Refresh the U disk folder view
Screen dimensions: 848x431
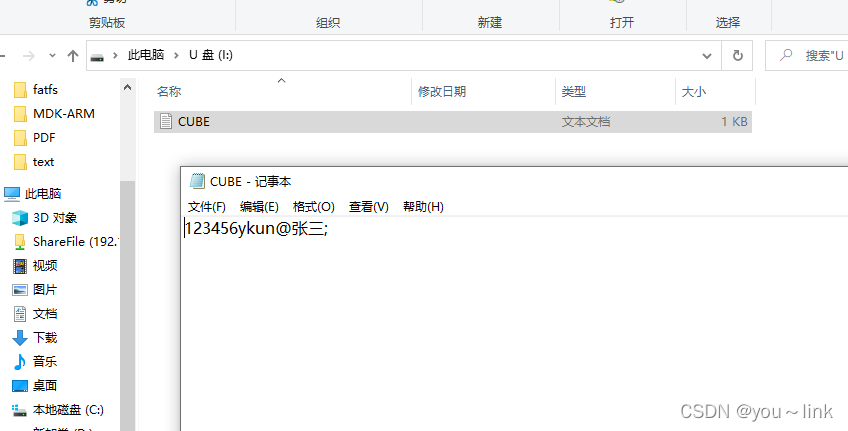[737, 55]
